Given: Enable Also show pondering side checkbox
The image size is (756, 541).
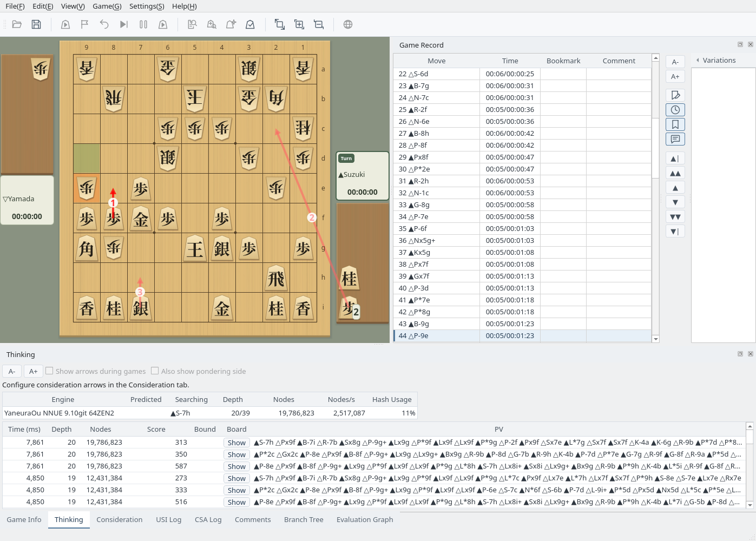Looking at the screenshot, I should (x=155, y=371).
